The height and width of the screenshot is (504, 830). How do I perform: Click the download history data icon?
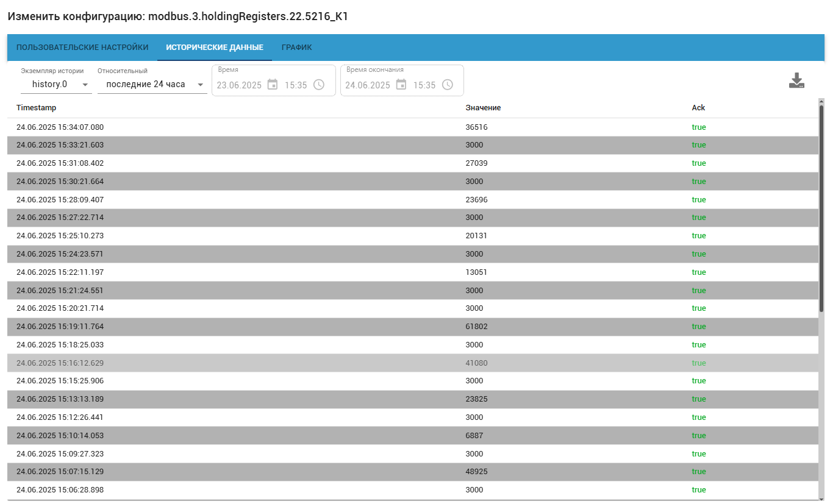tap(796, 81)
